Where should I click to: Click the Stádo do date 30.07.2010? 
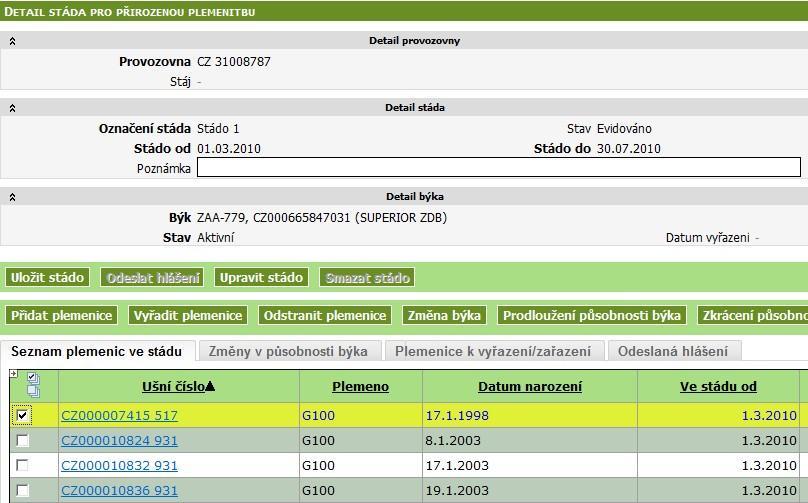point(629,149)
